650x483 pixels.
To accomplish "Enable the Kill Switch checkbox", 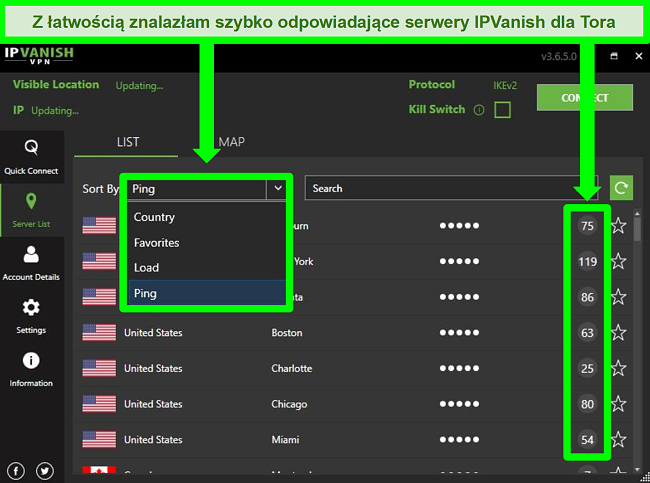I will click(502, 110).
